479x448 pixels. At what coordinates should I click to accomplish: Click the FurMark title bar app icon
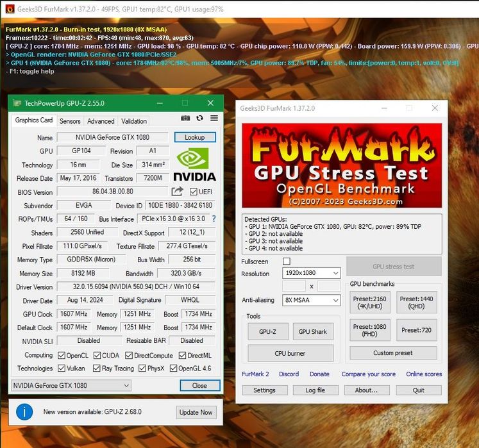(10, 9)
